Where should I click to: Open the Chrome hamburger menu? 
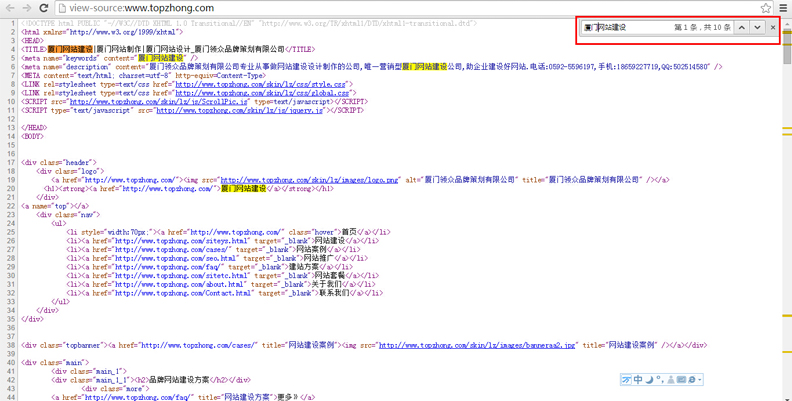click(x=783, y=8)
